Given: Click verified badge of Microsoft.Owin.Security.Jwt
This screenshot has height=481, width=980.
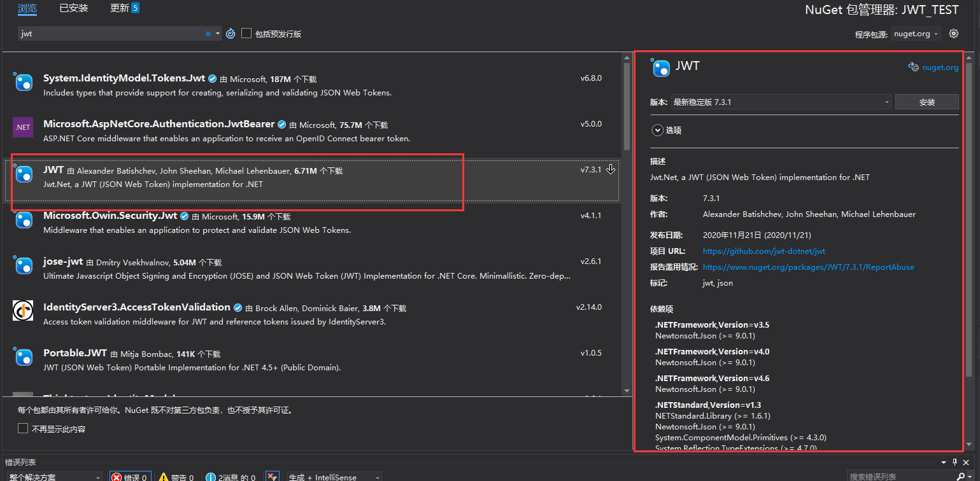Looking at the screenshot, I should coord(185,216).
